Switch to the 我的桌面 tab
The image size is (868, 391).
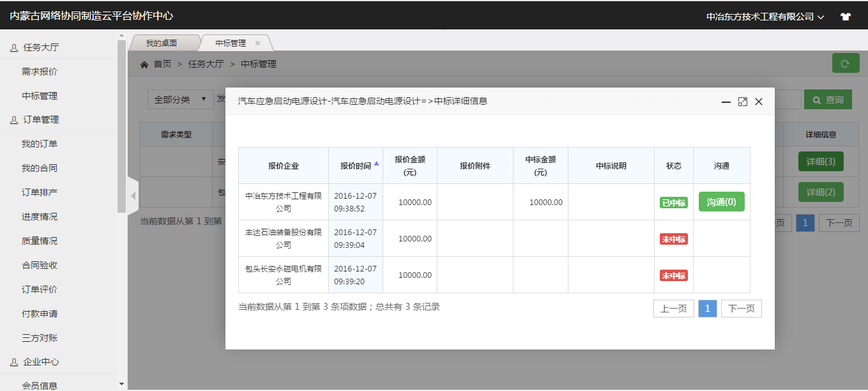pyautogui.click(x=162, y=43)
